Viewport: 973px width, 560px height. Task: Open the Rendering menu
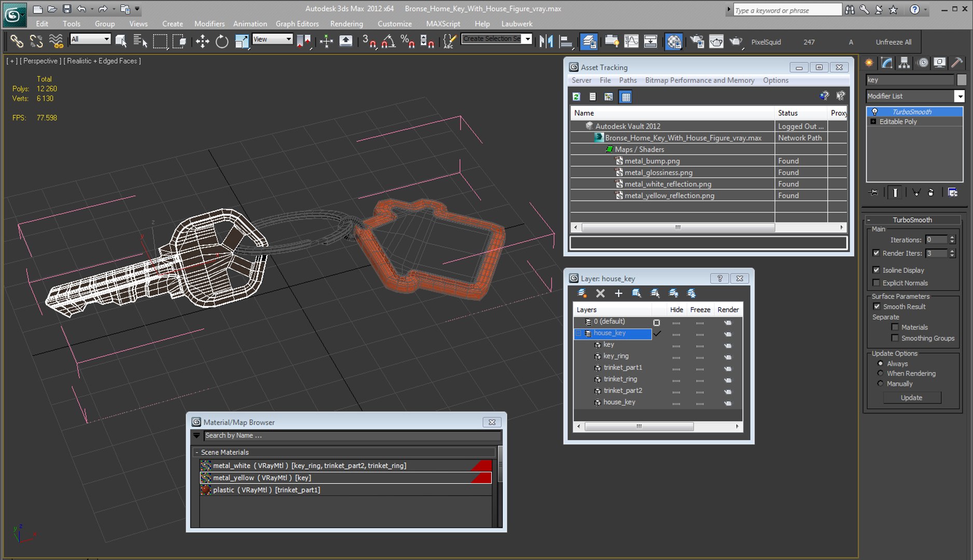pyautogui.click(x=346, y=24)
